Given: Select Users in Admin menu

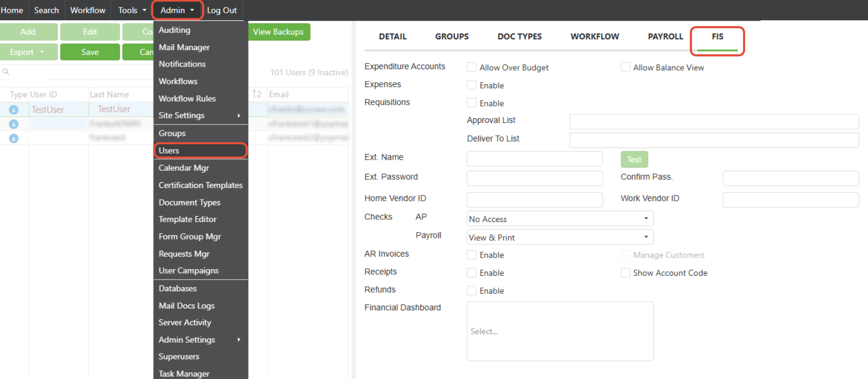Looking at the screenshot, I should point(201,151).
